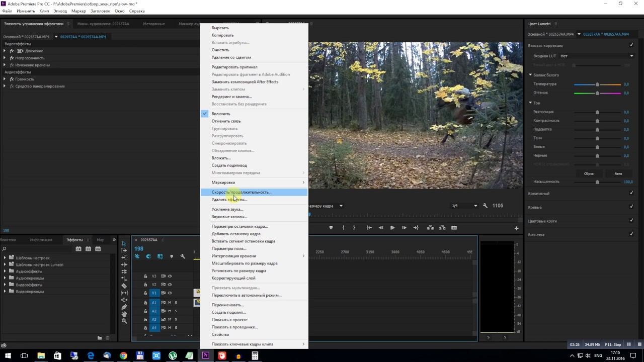
Task: Expand Opacity effect properties
Action: click(x=5, y=58)
